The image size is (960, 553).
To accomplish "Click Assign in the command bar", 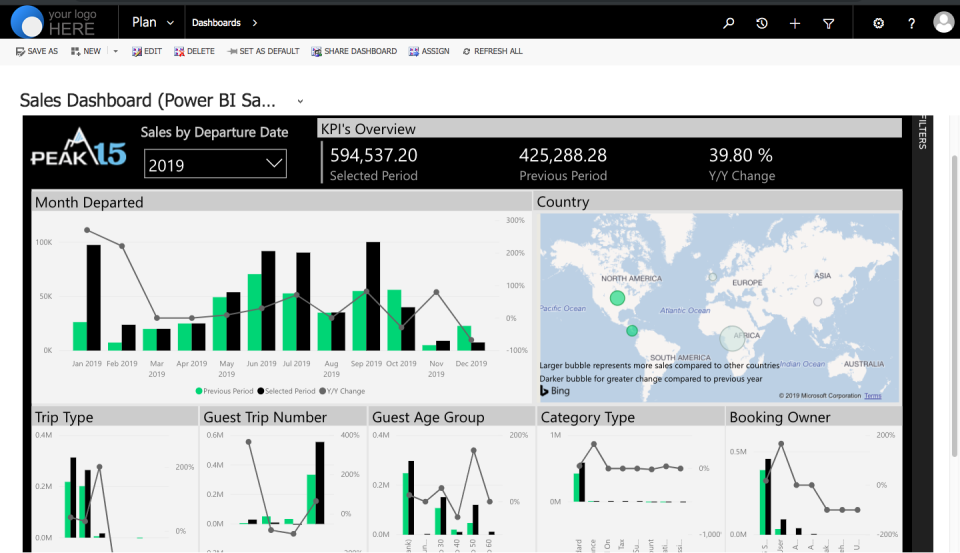I will pyautogui.click(x=429, y=51).
